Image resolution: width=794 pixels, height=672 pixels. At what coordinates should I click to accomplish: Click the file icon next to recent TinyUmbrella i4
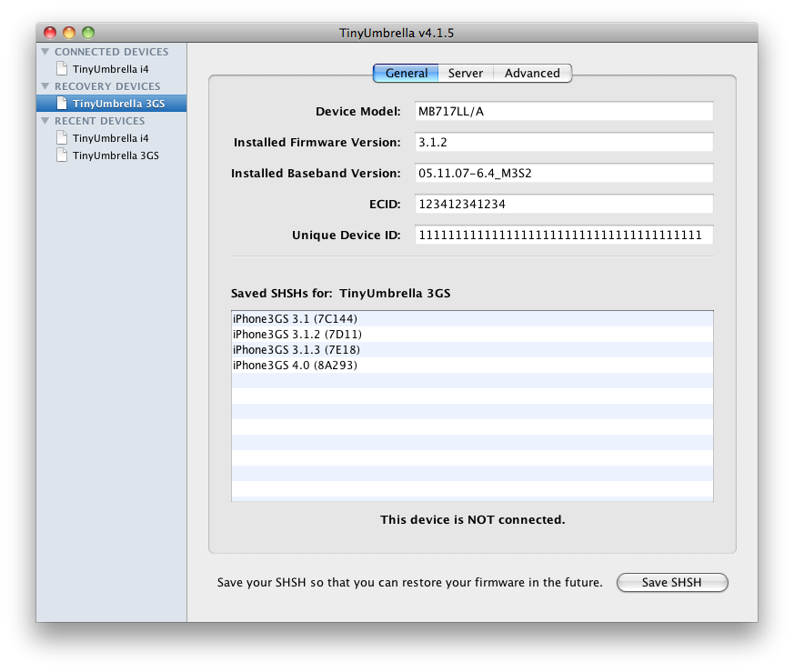point(62,137)
